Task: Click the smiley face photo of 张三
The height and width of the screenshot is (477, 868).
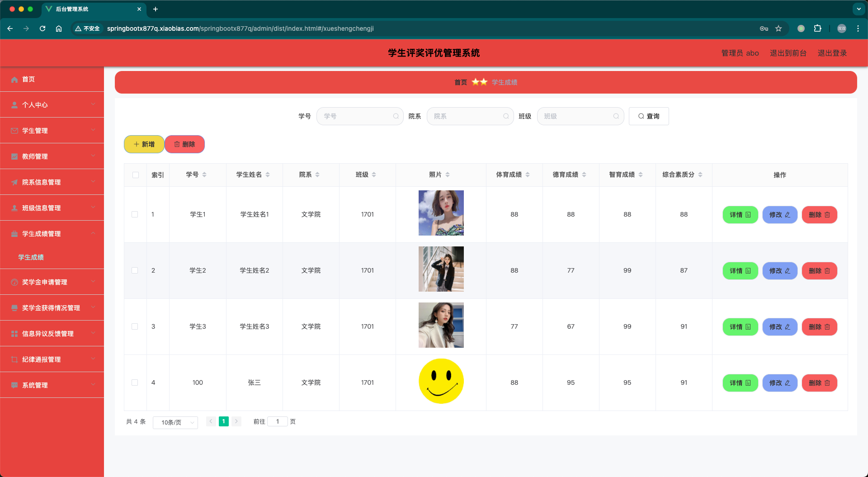Action: click(x=441, y=381)
